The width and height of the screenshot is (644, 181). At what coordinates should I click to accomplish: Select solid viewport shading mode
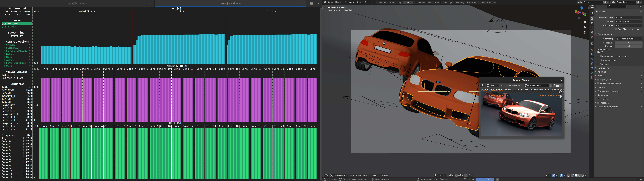[576, 175]
